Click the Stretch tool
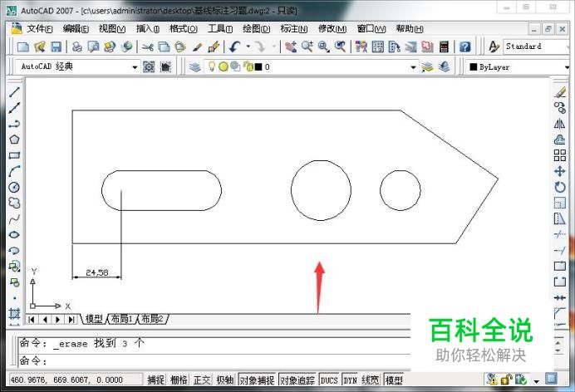Viewport: 575px width, 392px height. pyautogui.click(x=559, y=219)
